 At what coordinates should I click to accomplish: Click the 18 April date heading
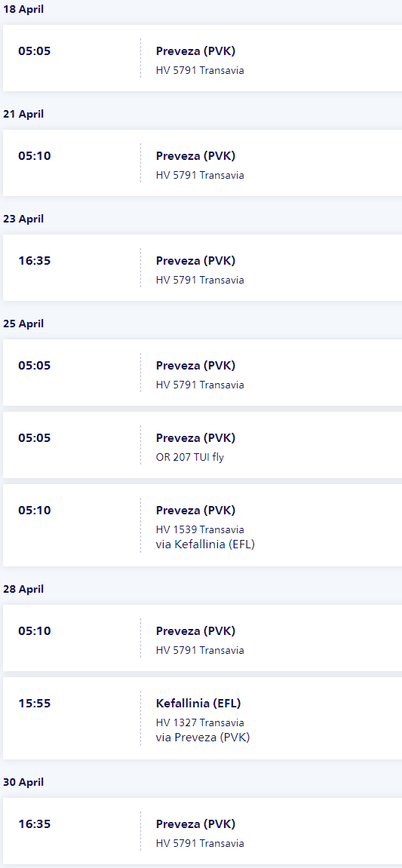point(23,9)
